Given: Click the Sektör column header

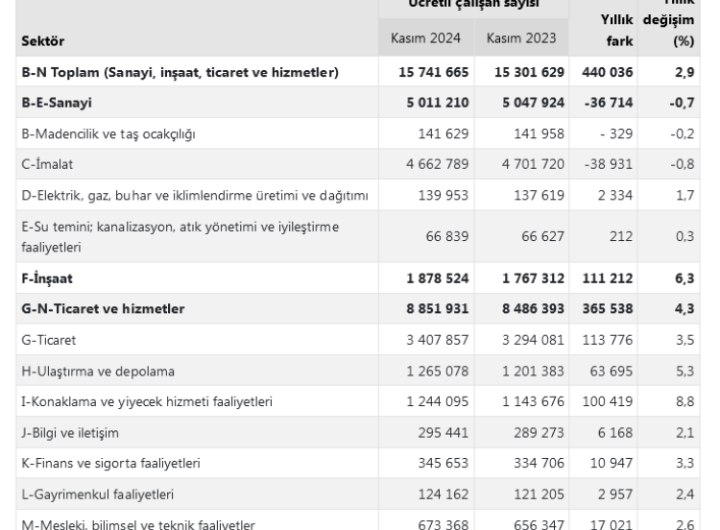Looking at the screenshot, I should 40,41.
